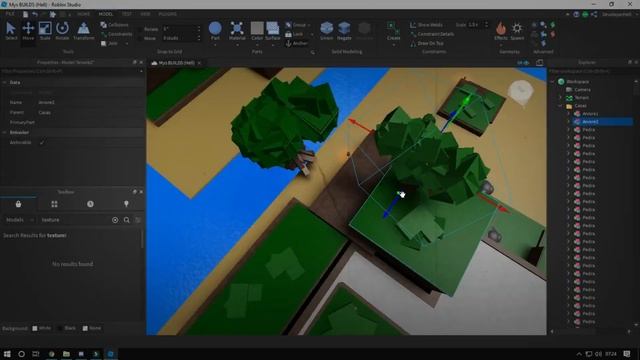Open the FILE menu
The image size is (640, 360).
10,14
